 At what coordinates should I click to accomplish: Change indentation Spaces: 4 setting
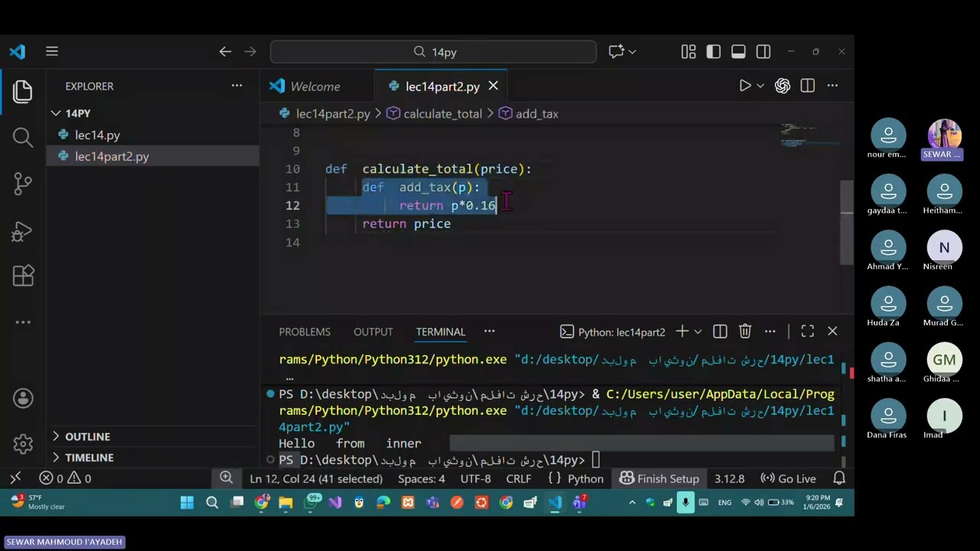421,478
